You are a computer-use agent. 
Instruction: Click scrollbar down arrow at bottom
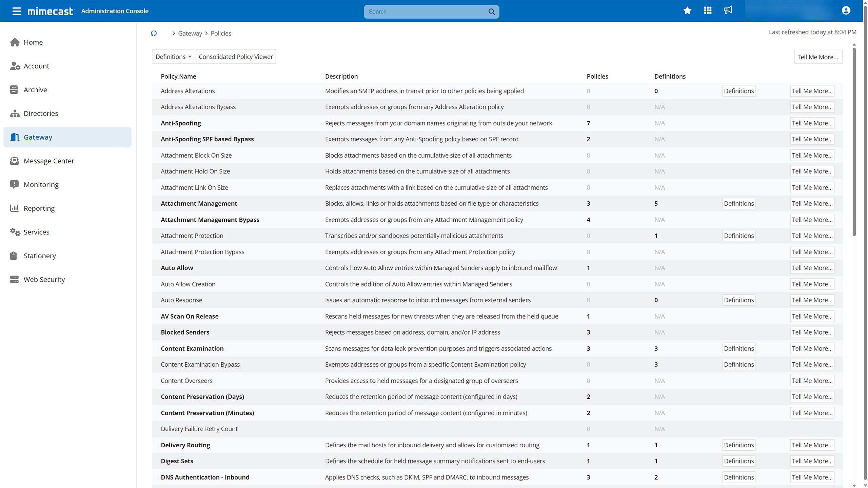(854, 485)
